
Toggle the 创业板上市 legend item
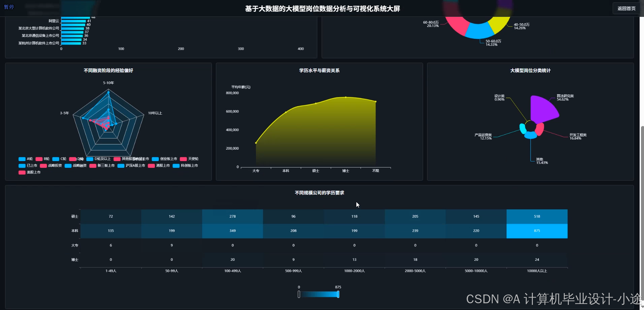164,159
